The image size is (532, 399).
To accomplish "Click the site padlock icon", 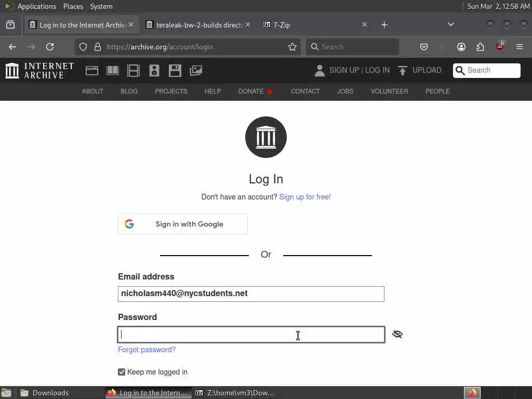I will coord(98,47).
